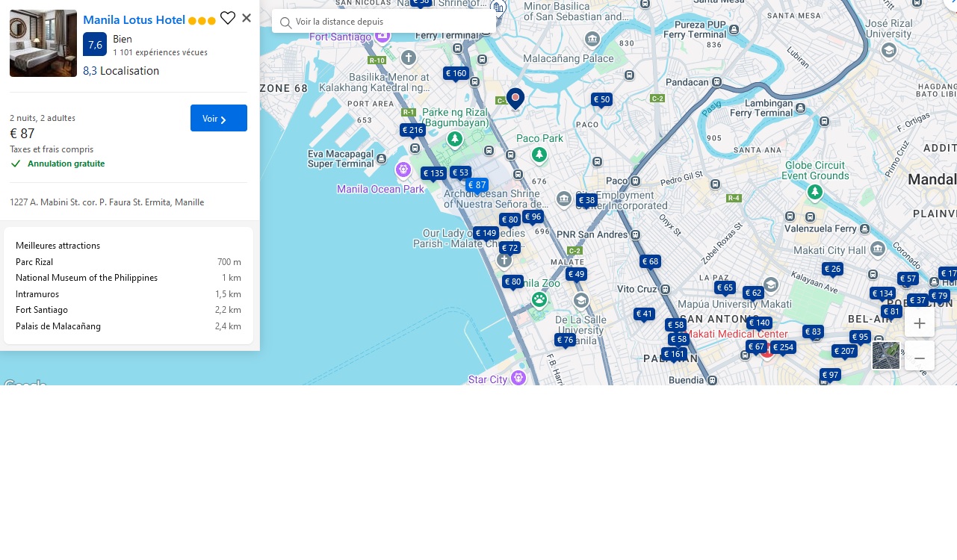Select the € 160 price marker
Screen dimensions: 957x560
[x=456, y=73]
